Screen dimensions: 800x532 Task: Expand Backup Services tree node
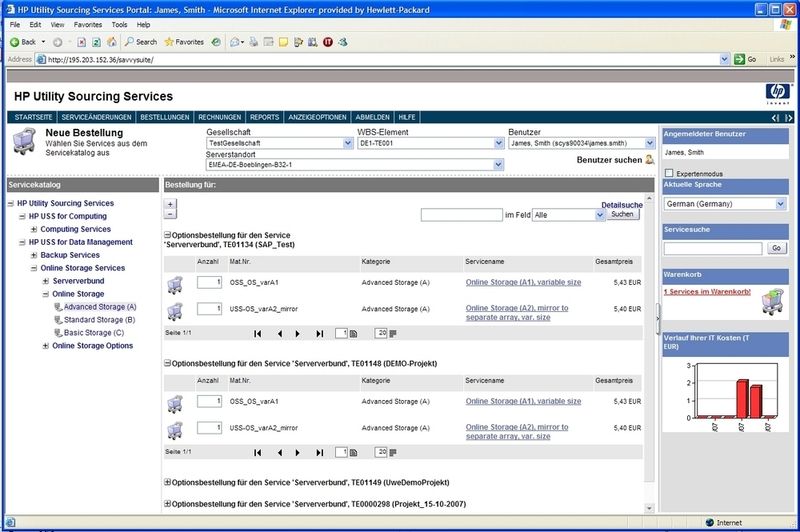[34, 255]
